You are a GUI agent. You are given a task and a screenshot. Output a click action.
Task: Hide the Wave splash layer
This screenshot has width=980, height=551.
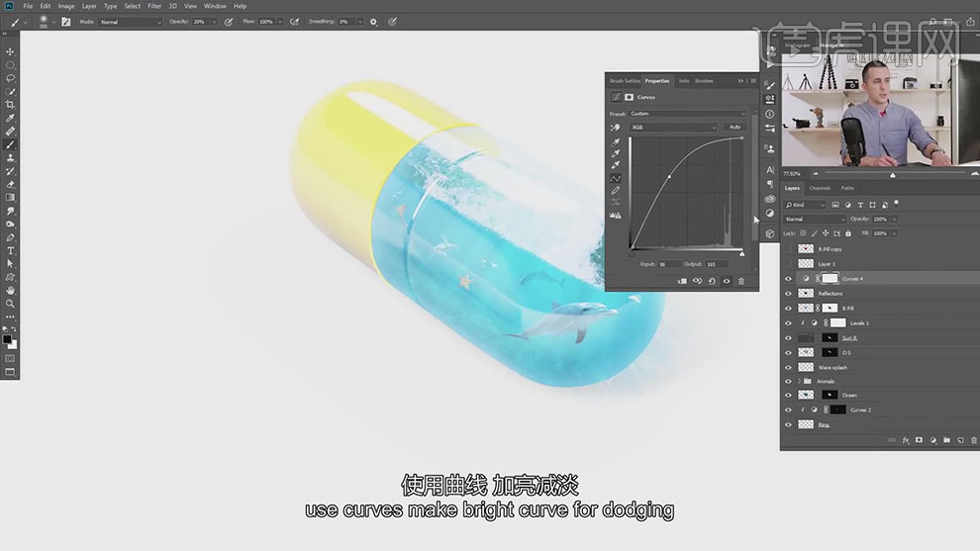click(788, 367)
